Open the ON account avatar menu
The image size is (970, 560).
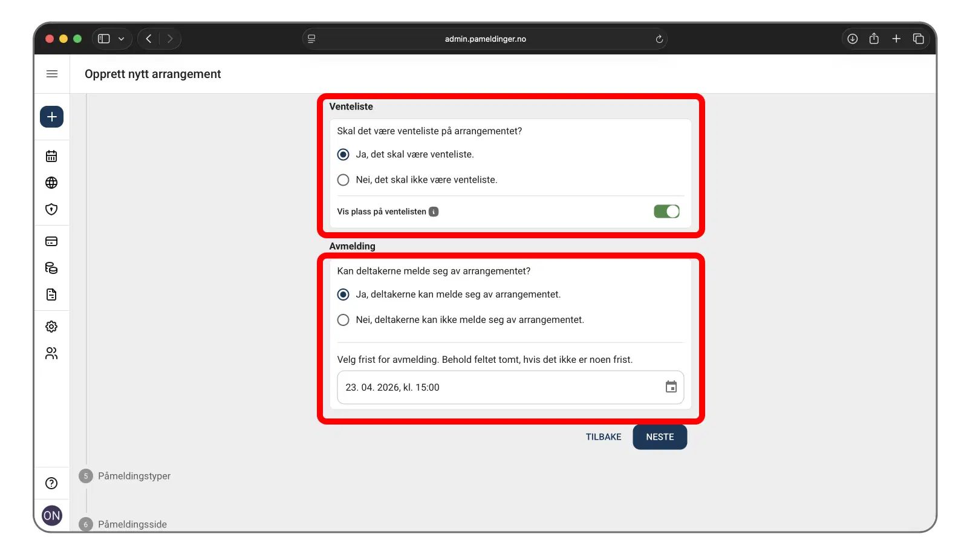[51, 515]
